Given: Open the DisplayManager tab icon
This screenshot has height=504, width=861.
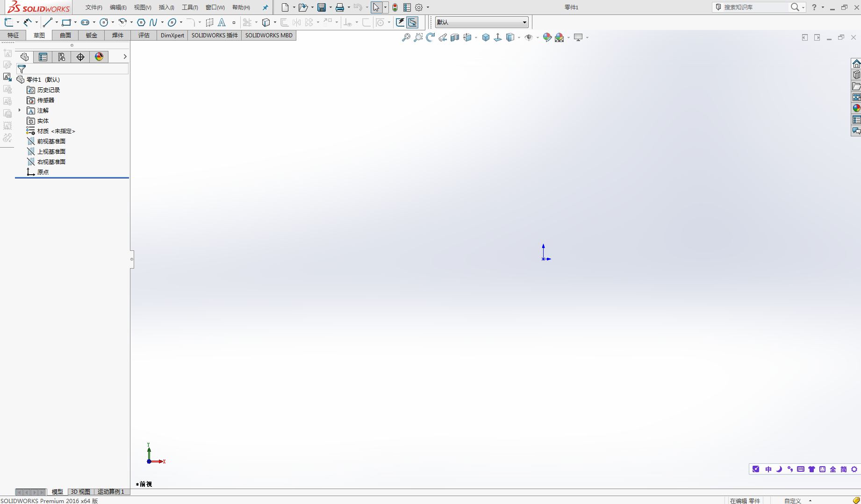Looking at the screenshot, I should [99, 57].
